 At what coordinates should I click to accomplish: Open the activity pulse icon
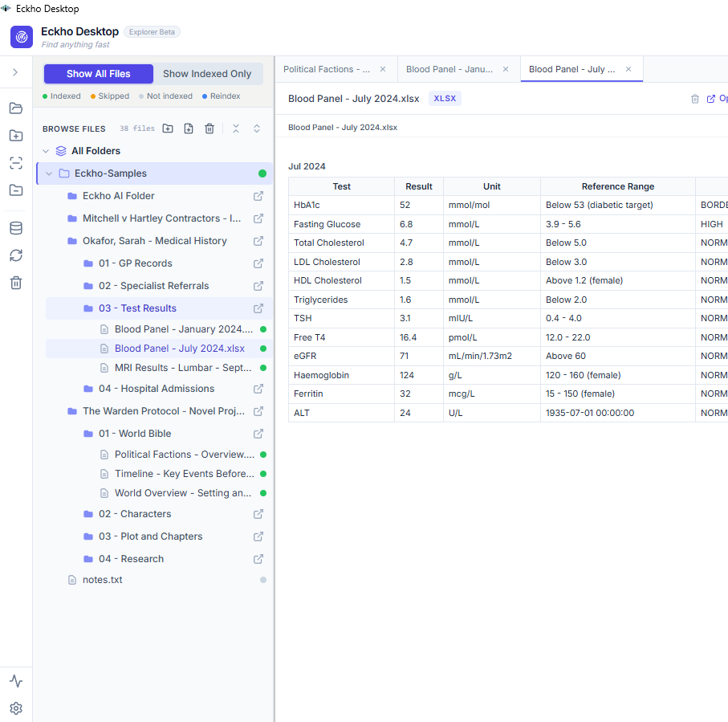tap(16, 681)
